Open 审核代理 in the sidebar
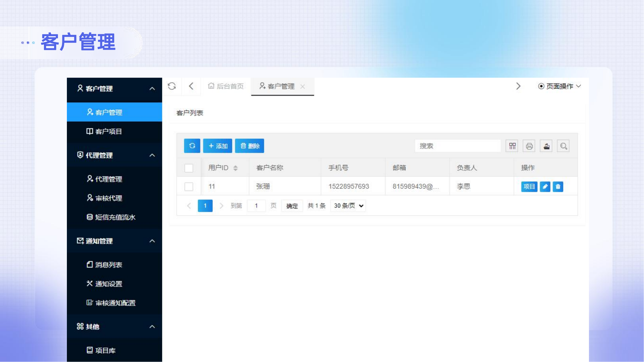 [114, 198]
